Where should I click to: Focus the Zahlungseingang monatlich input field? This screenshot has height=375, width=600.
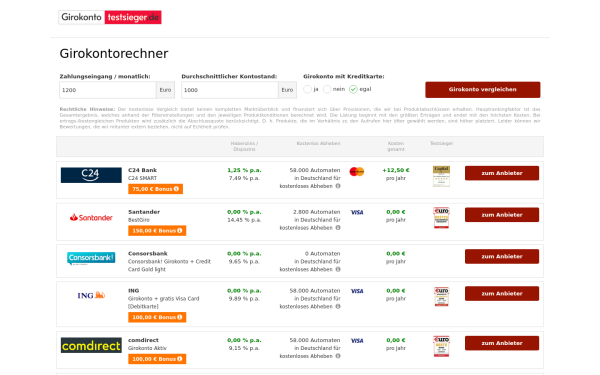[108, 90]
